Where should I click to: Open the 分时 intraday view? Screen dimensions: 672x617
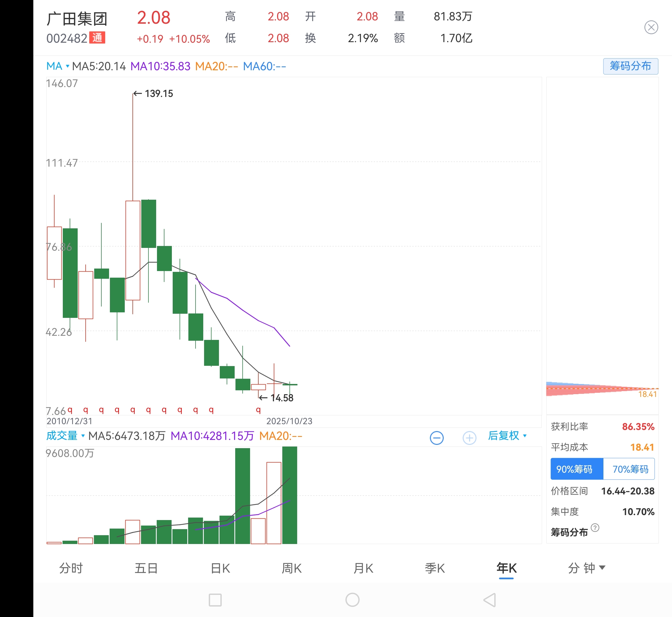pos(71,568)
